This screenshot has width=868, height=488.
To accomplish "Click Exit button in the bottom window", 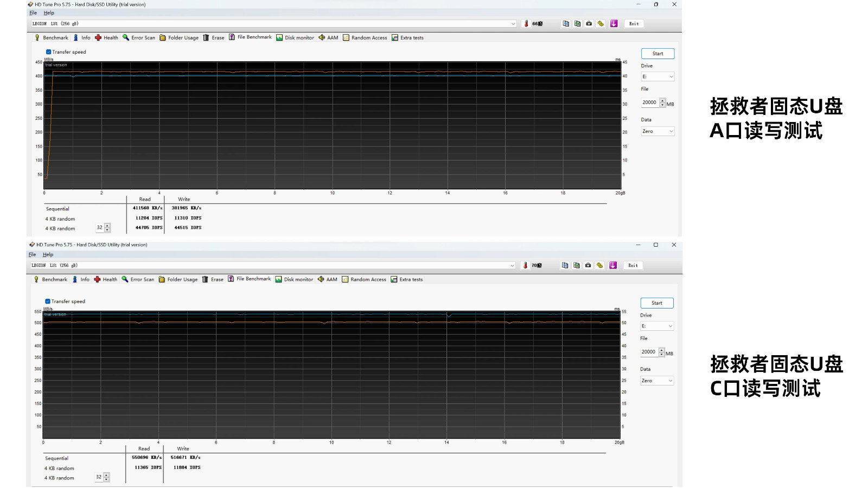I will point(633,265).
